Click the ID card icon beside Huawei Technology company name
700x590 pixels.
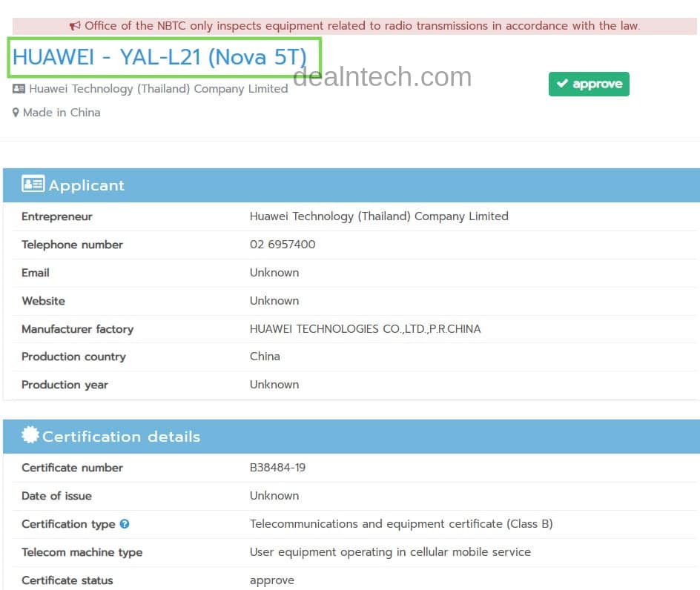(19, 89)
